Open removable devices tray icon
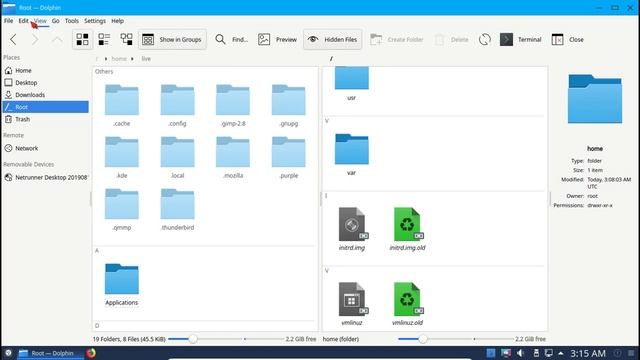Viewport: 640px width, 360px height. 536,353
